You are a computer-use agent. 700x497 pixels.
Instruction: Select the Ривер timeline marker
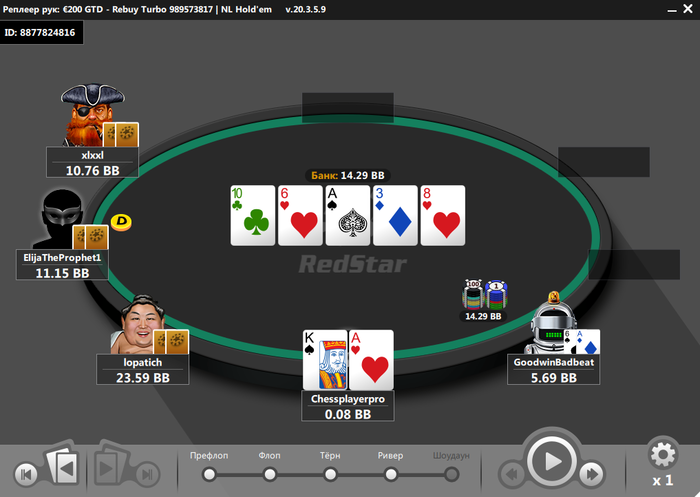click(391, 474)
